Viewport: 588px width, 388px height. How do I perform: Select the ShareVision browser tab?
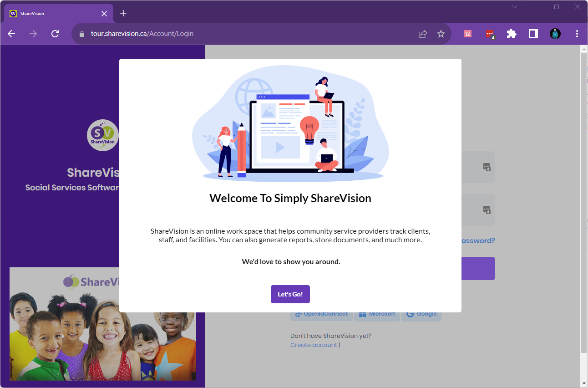[x=50, y=13]
